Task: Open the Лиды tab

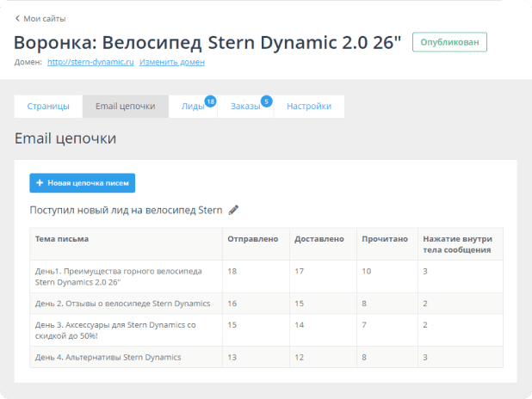Action: pos(193,107)
